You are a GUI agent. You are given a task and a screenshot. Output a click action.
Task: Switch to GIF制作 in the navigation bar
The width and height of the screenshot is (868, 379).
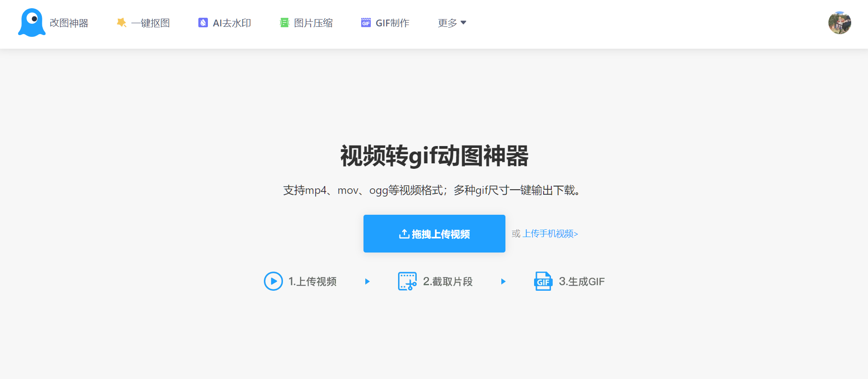tap(393, 23)
